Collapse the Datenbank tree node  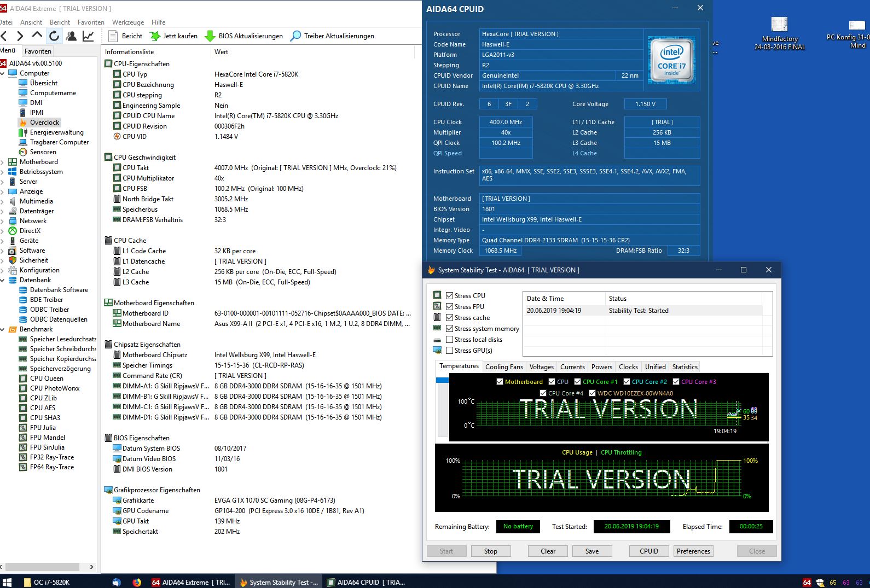click(x=3, y=280)
